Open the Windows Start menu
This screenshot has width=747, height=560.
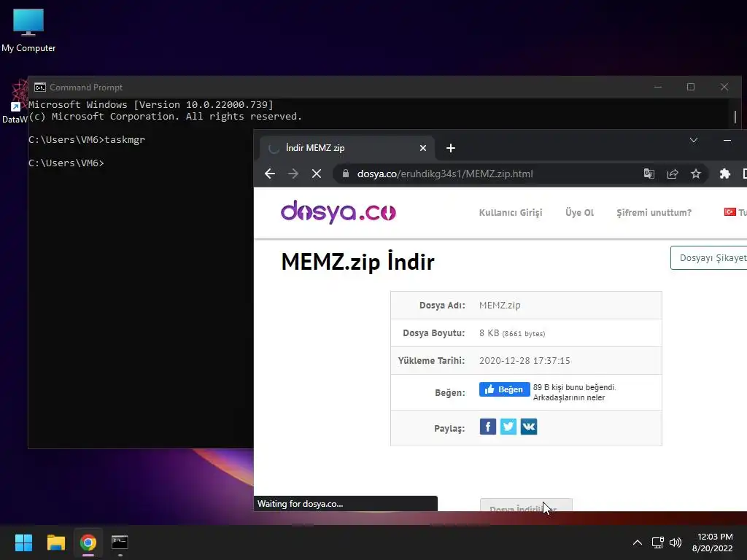23,542
